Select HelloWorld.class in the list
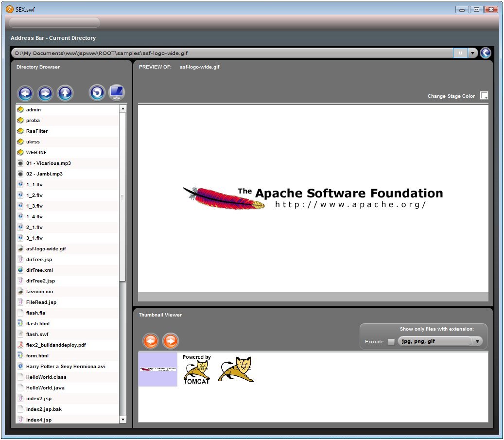 pyautogui.click(x=67, y=377)
